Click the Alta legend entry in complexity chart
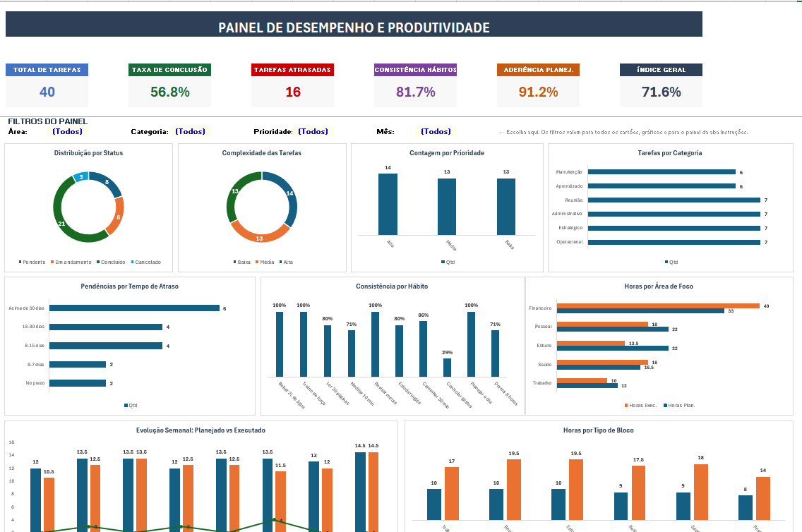Viewport: 802px width, 532px height. pos(287,262)
